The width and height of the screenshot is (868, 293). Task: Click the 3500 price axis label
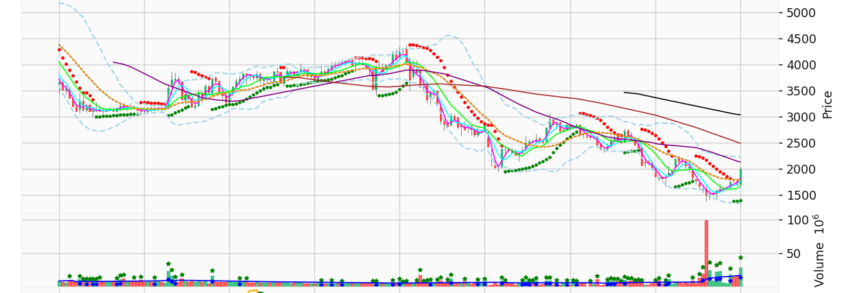[x=801, y=91]
